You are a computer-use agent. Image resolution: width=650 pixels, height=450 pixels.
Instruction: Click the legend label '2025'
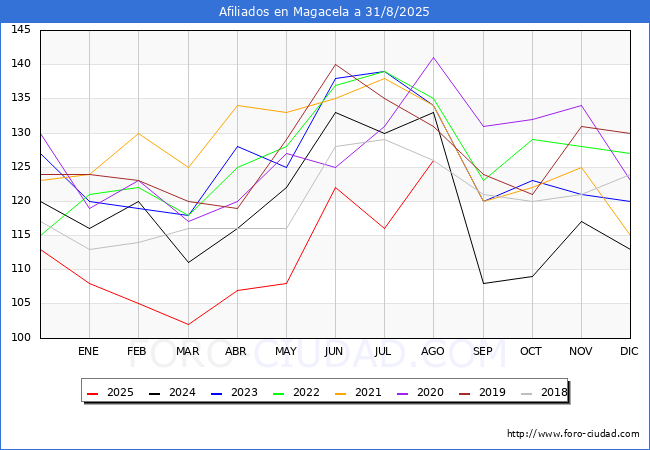120,392
